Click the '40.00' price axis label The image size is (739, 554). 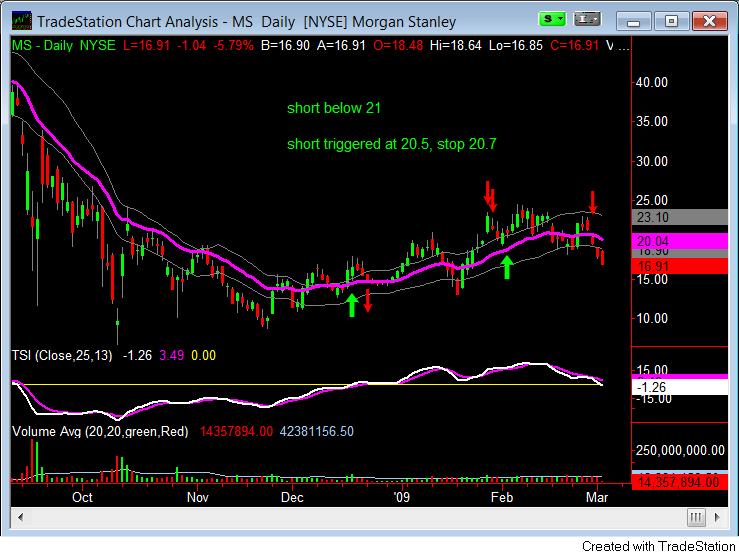(652, 83)
